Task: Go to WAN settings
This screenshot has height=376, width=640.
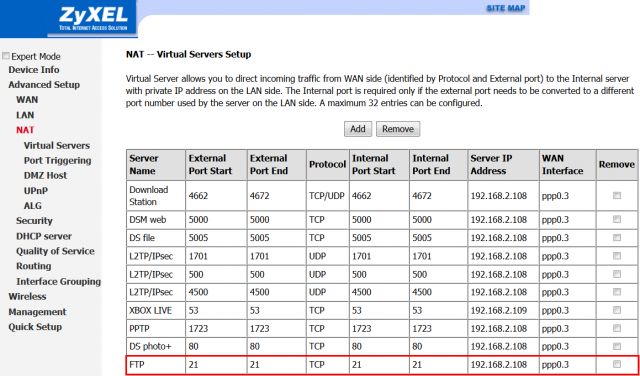Action: click(27, 100)
